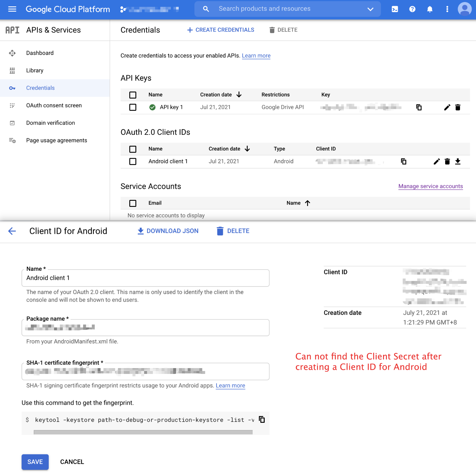Expand the search bar dropdown arrow

[x=370, y=9]
